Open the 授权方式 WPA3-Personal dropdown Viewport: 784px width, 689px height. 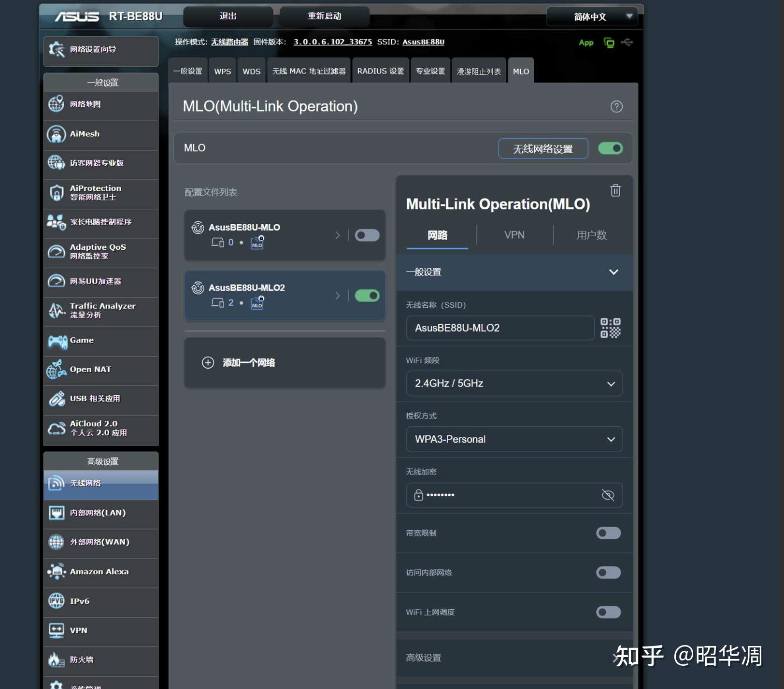tap(513, 439)
